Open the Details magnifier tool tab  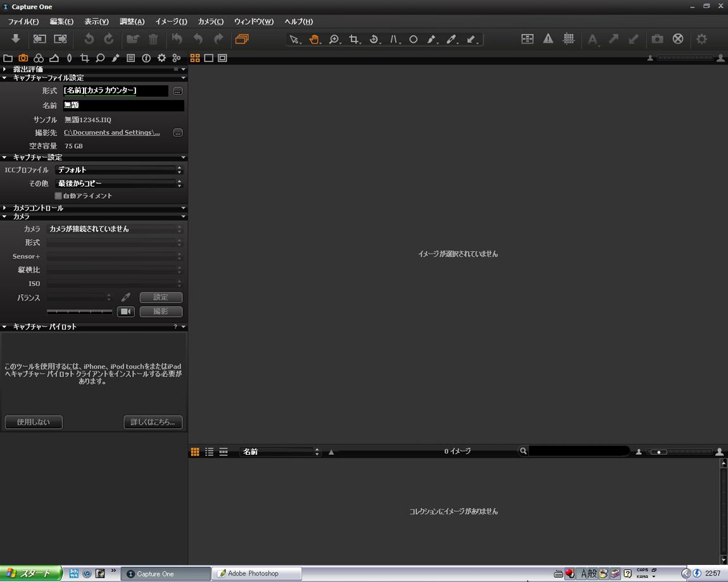pyautogui.click(x=100, y=58)
